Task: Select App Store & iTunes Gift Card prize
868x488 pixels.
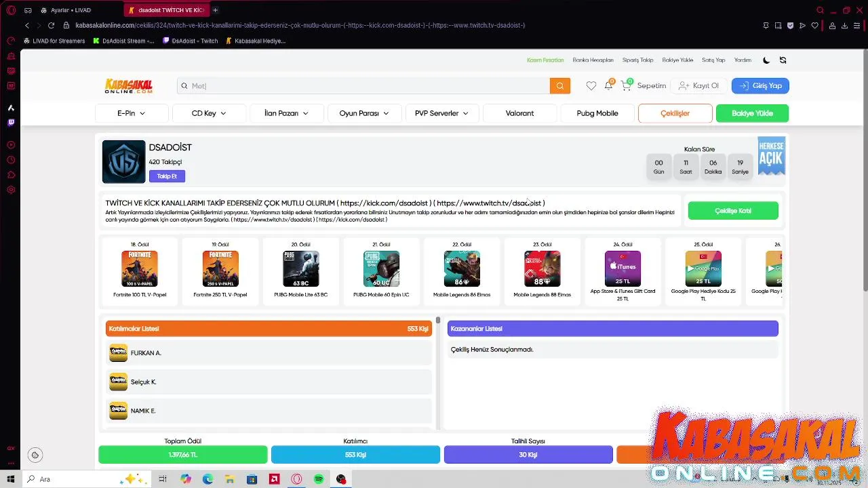Action: tap(623, 268)
